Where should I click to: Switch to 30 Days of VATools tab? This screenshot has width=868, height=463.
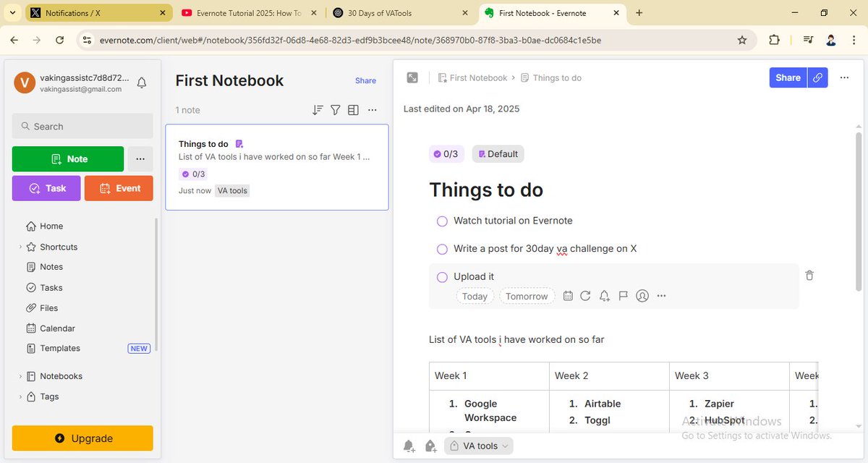401,13
